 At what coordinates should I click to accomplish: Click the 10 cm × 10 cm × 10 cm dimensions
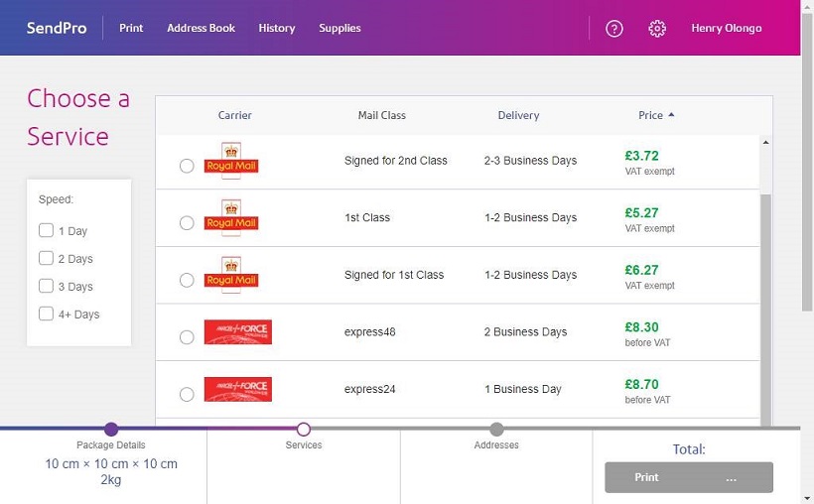111,463
